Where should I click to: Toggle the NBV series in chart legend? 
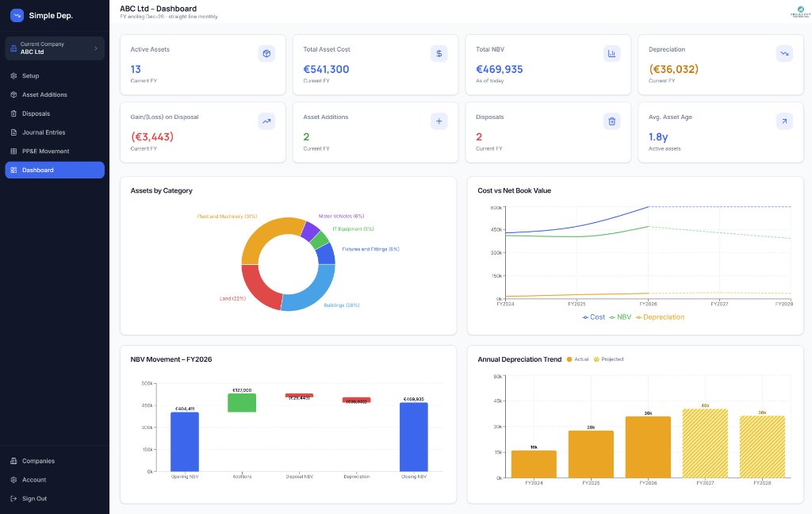620,317
